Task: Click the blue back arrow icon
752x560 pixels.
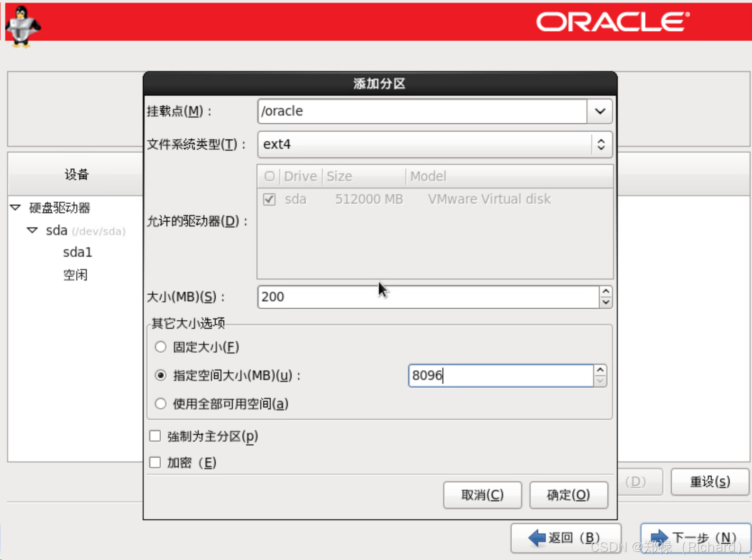Action: (537, 538)
